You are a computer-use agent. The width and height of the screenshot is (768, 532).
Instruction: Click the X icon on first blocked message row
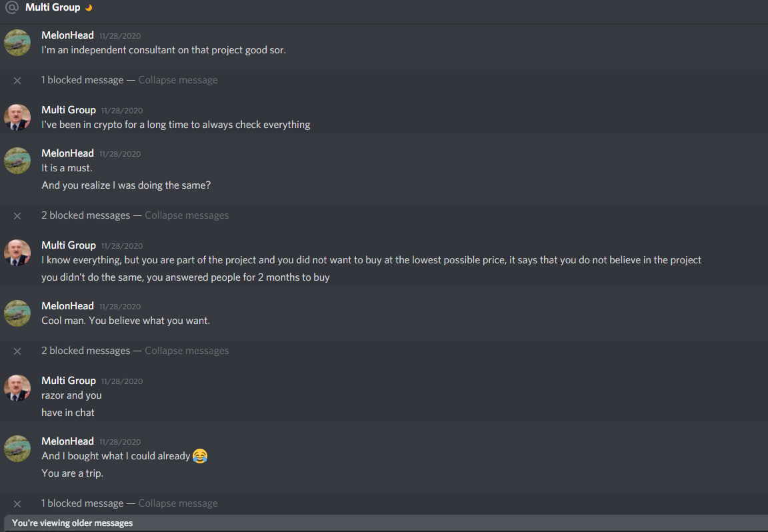(x=17, y=81)
